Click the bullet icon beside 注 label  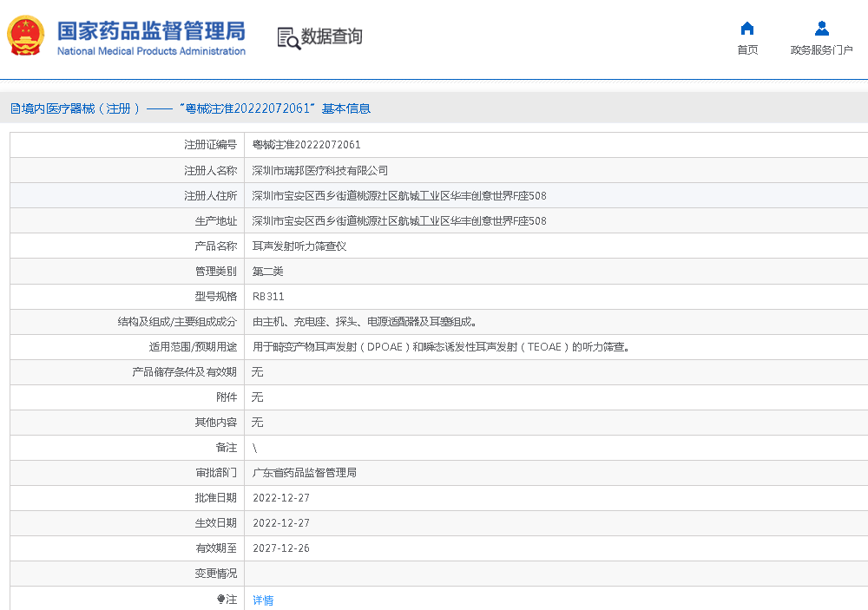pos(220,600)
